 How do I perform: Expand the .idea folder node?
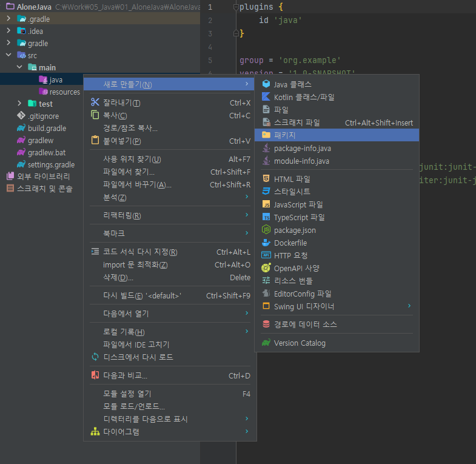coord(8,31)
